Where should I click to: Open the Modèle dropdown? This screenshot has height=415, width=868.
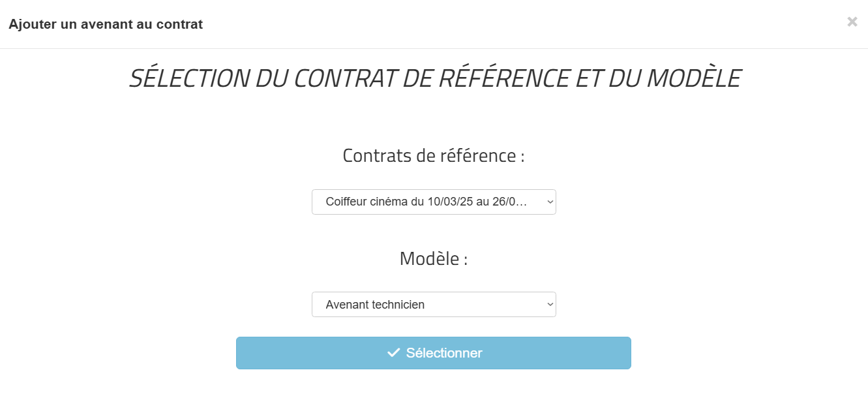pyautogui.click(x=434, y=305)
